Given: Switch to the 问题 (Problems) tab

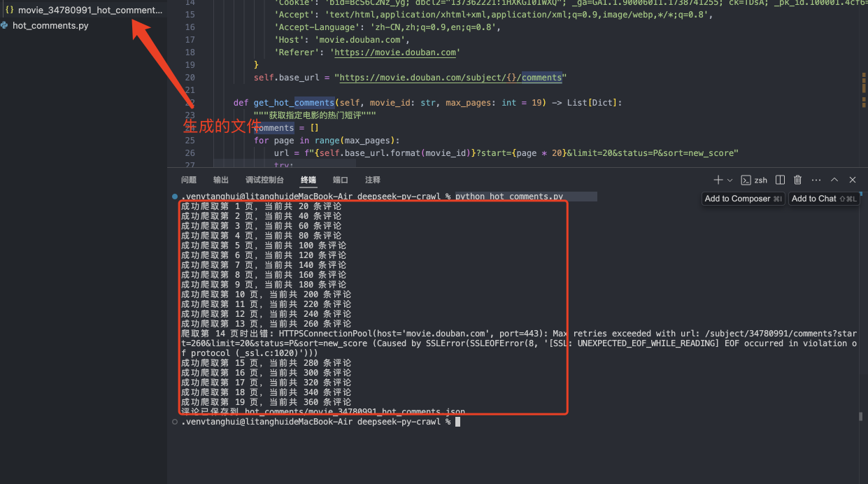Looking at the screenshot, I should point(189,180).
